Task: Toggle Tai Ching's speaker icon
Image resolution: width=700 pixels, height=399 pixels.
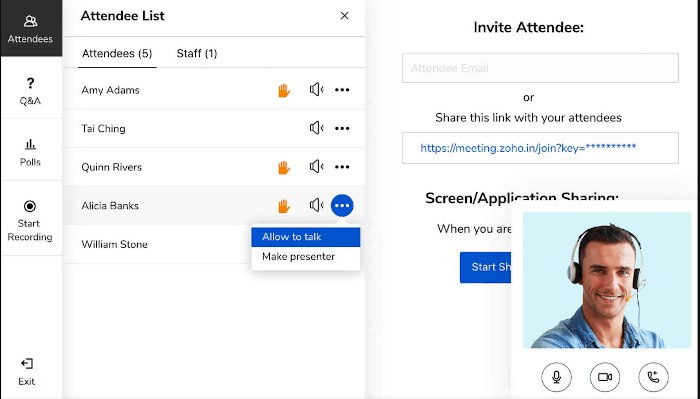Action: (x=316, y=128)
